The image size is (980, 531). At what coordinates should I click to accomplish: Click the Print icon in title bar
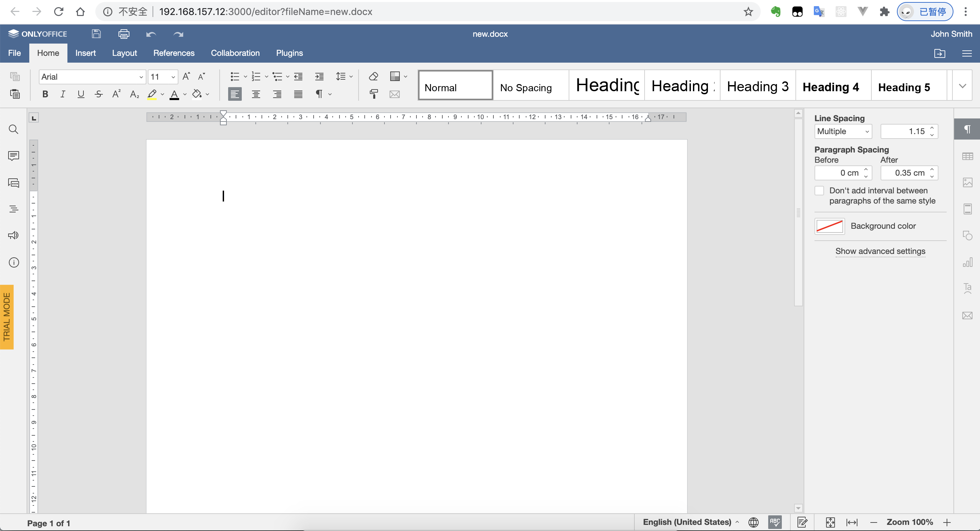[124, 34]
